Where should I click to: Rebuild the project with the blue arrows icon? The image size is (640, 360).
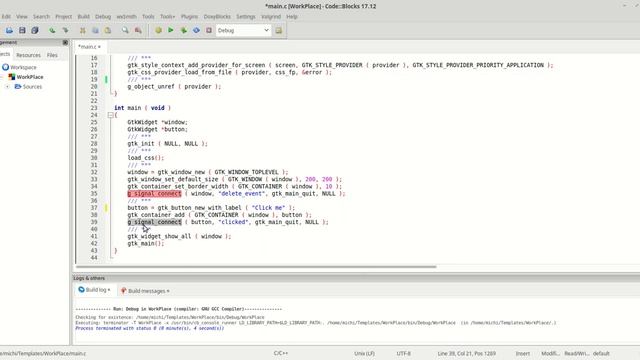click(x=196, y=30)
